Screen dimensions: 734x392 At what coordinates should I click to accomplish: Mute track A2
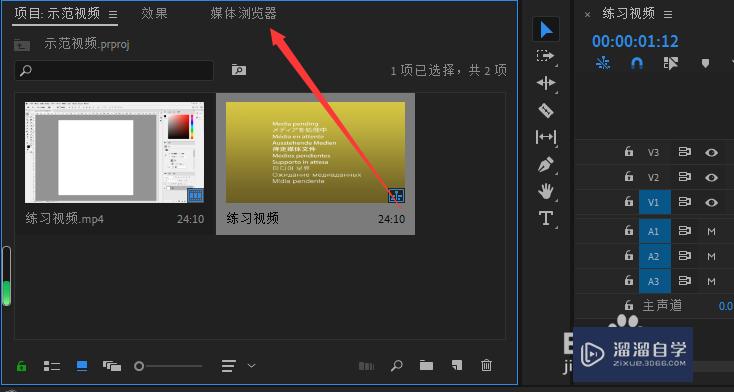pos(712,257)
